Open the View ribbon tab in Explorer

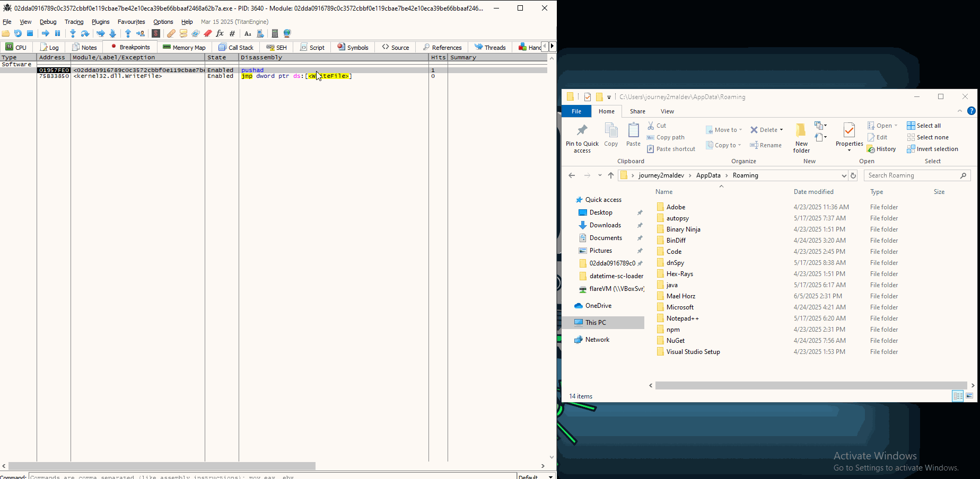point(667,111)
